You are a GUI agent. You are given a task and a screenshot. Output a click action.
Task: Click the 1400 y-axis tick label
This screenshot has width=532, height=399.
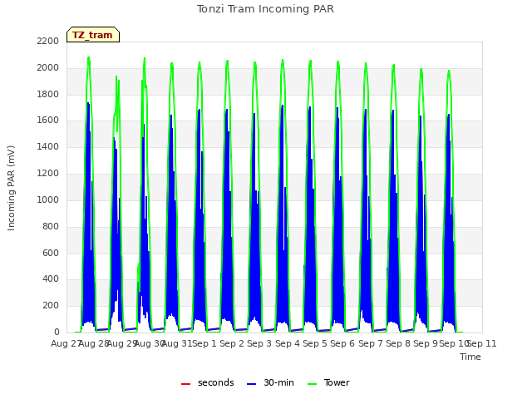click(48, 147)
